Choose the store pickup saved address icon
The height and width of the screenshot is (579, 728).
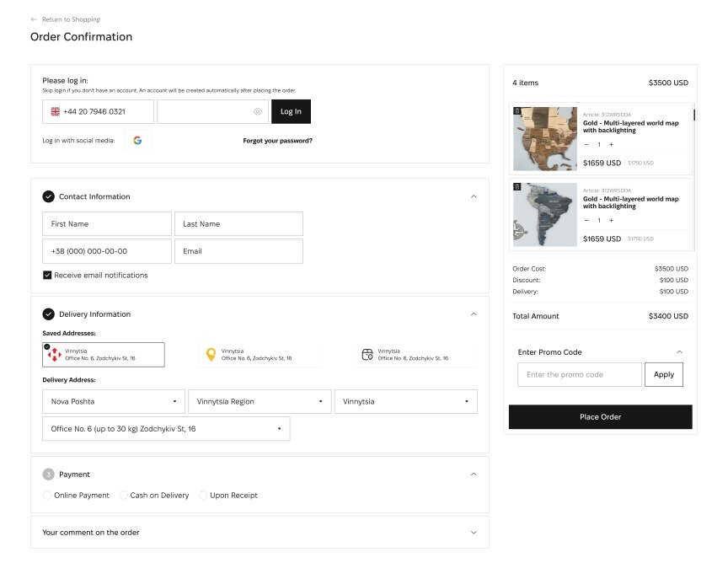click(367, 355)
